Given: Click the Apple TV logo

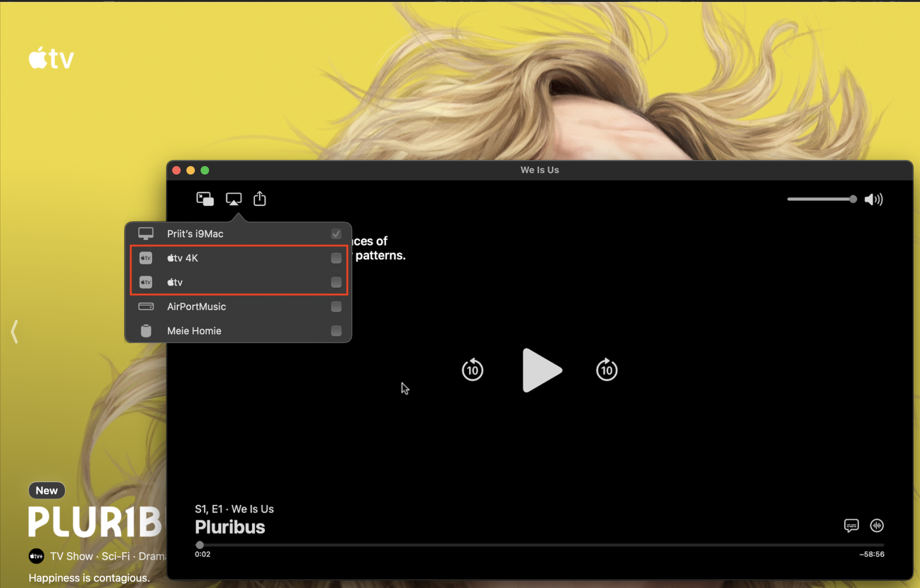Looking at the screenshot, I should click(x=52, y=58).
